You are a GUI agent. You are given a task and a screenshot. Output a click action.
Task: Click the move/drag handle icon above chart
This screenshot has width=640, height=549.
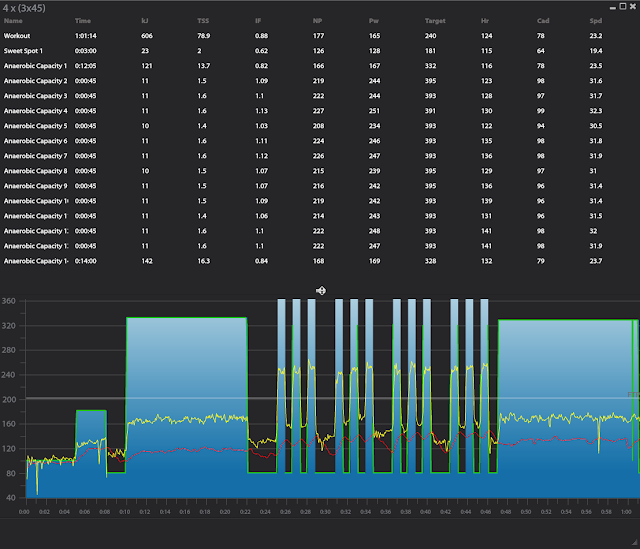(321, 290)
